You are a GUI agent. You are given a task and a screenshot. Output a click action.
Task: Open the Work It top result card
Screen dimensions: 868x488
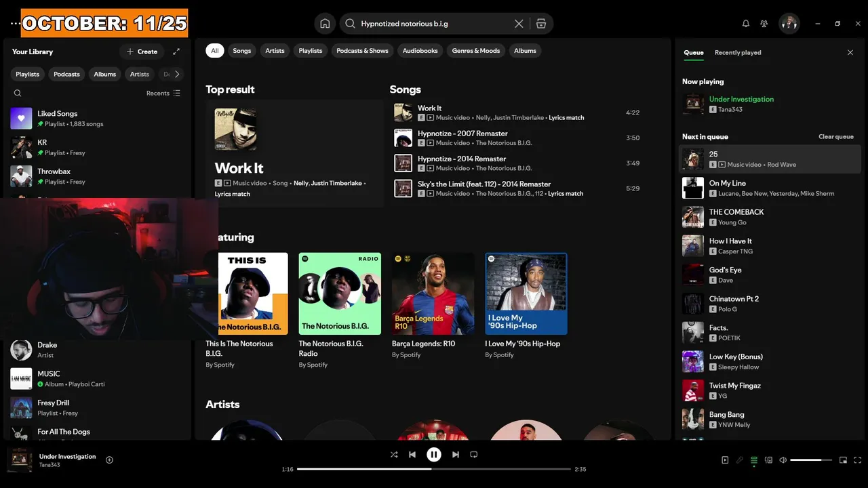pyautogui.click(x=294, y=153)
